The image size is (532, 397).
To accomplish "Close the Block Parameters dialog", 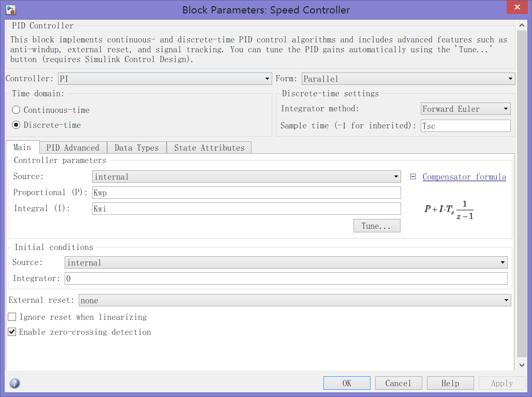I will click(517, 7).
